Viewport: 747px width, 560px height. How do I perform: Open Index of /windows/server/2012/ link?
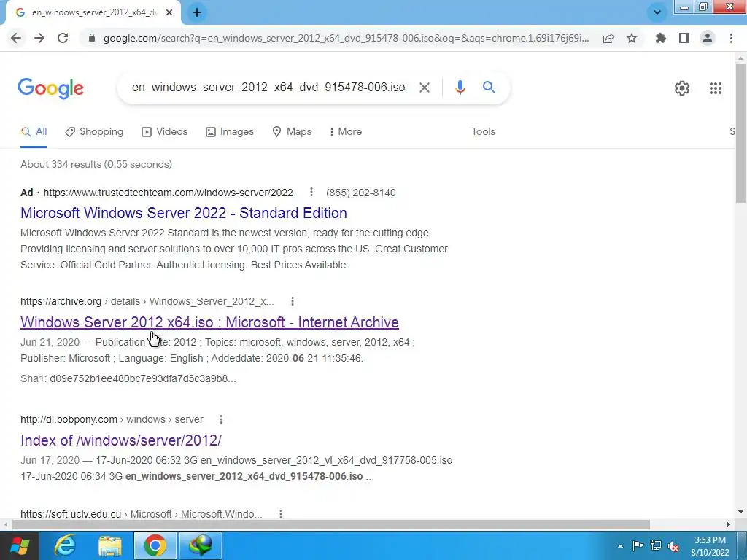pos(121,440)
